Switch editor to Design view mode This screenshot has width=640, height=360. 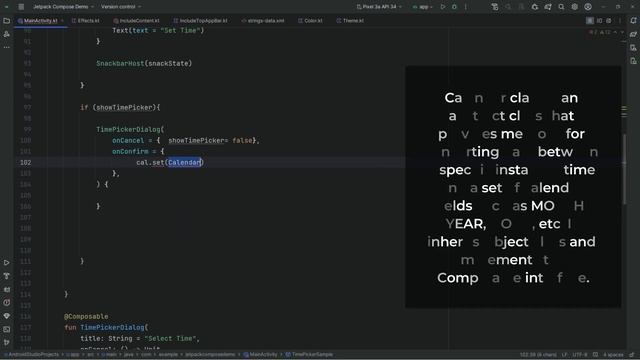pyautogui.click(x=609, y=20)
